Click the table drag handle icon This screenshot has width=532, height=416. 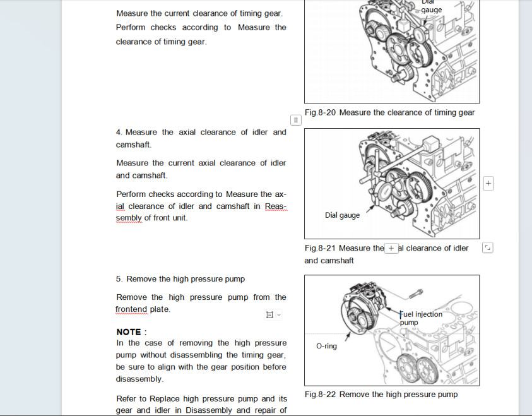(x=296, y=120)
